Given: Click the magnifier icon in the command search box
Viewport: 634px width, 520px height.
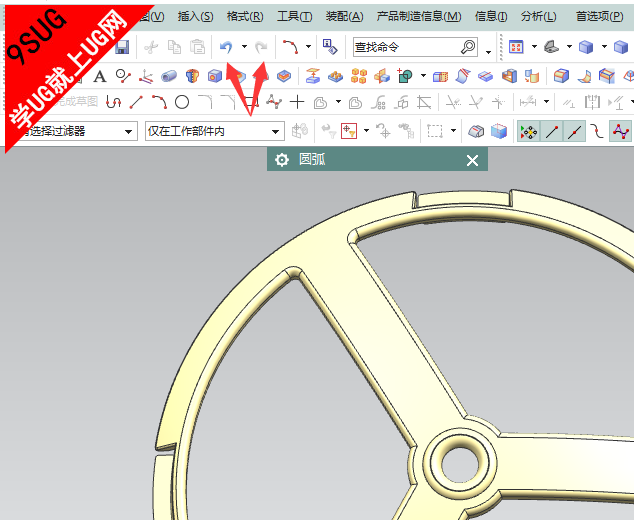Looking at the screenshot, I should click(468, 47).
